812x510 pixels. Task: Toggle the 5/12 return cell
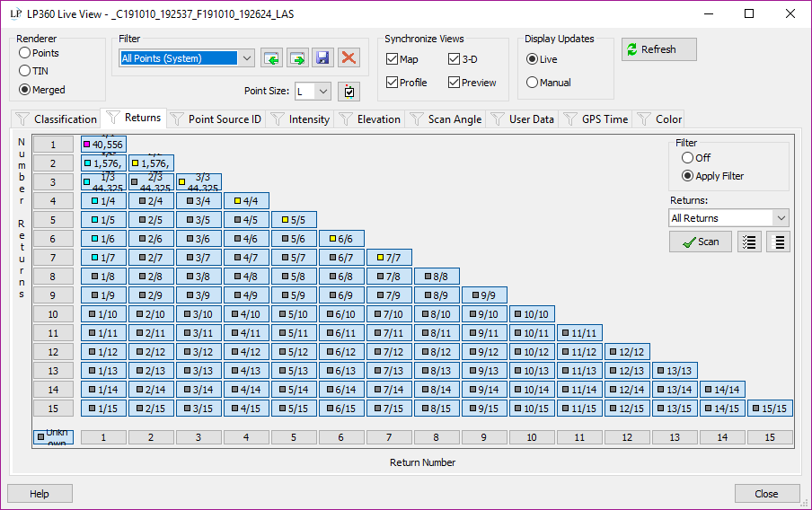pos(294,352)
